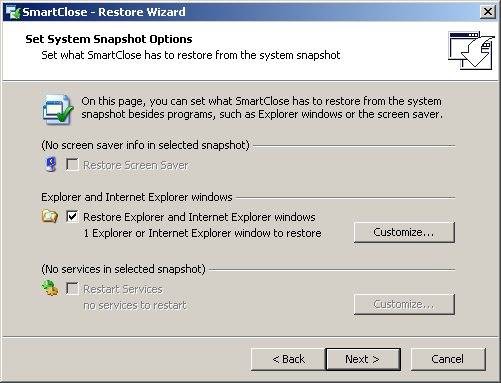Screen dimensions: 501x383
Task: Click the screen saver monitor icon
Action: (50, 165)
